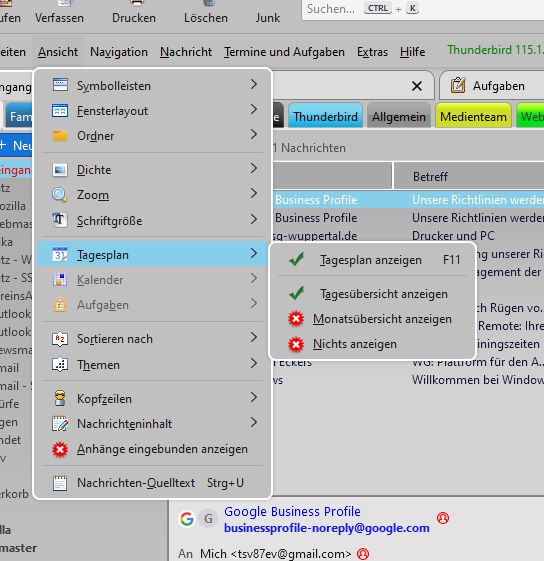The height and width of the screenshot is (561, 544).
Task: Click the Symbolleisten menu icon
Action: click(x=60, y=85)
